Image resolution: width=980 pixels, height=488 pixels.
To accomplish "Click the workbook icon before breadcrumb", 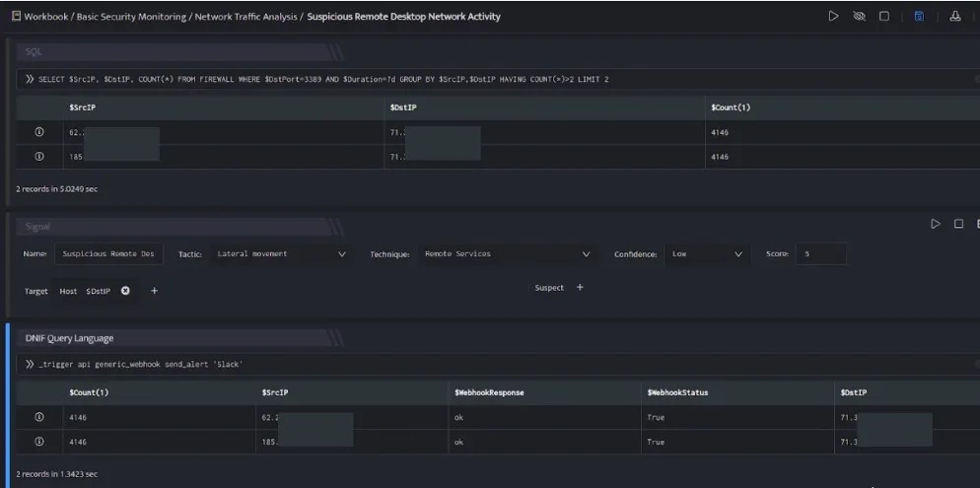I will point(16,16).
